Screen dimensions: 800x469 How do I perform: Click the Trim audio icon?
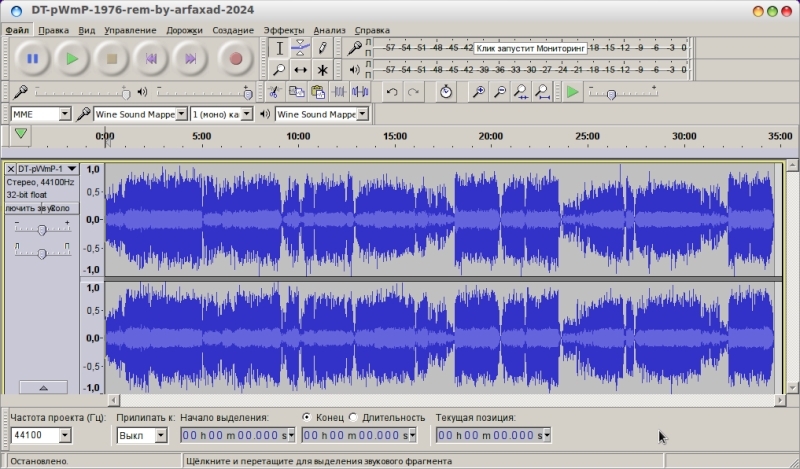click(x=339, y=92)
